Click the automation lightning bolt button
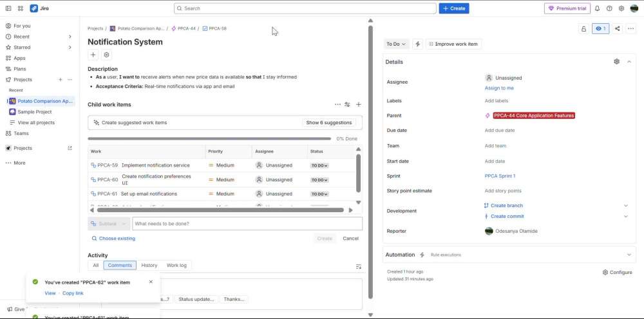 point(418,44)
